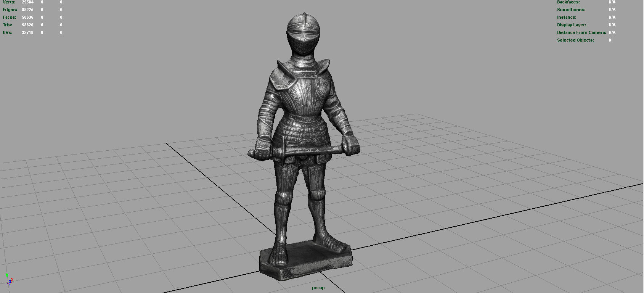Click the 'Backfaces:' label

point(569,2)
